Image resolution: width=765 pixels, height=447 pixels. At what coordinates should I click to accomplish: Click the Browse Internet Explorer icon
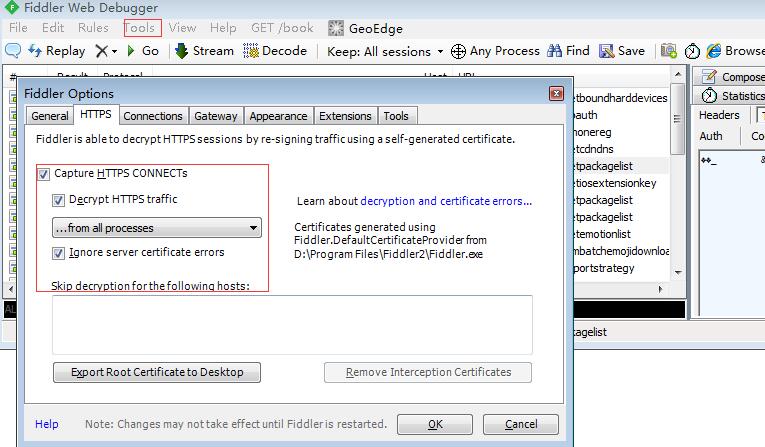[x=714, y=51]
